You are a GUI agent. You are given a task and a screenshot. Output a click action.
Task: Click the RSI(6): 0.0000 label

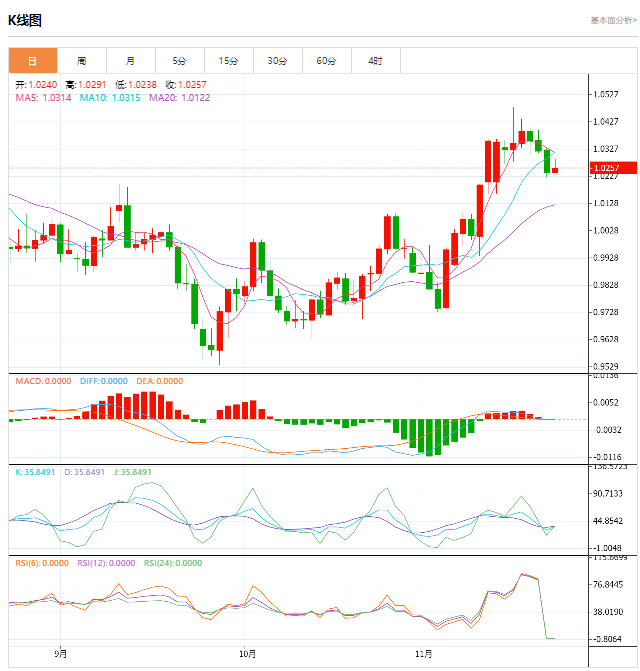42,563
